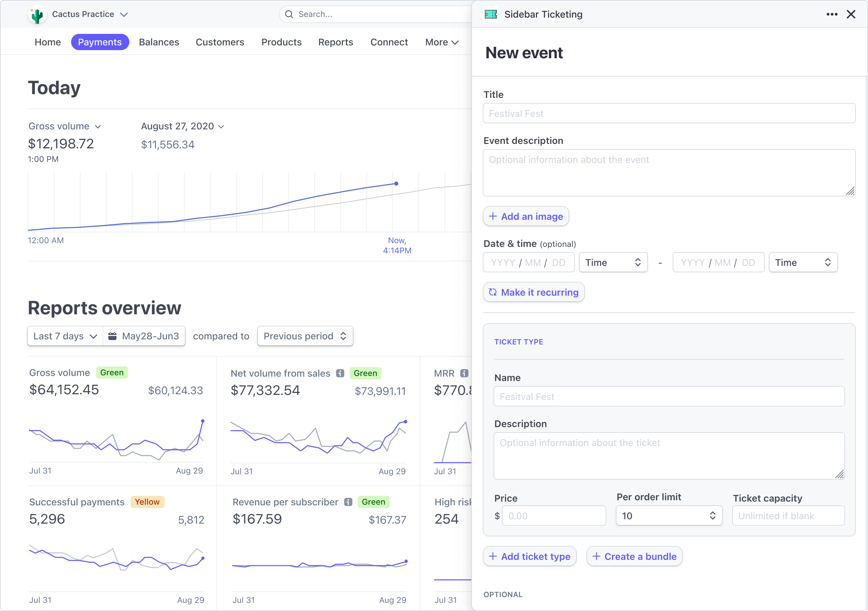The width and height of the screenshot is (868, 611).
Task: Open the Previous period comparison selector
Action: (x=305, y=336)
